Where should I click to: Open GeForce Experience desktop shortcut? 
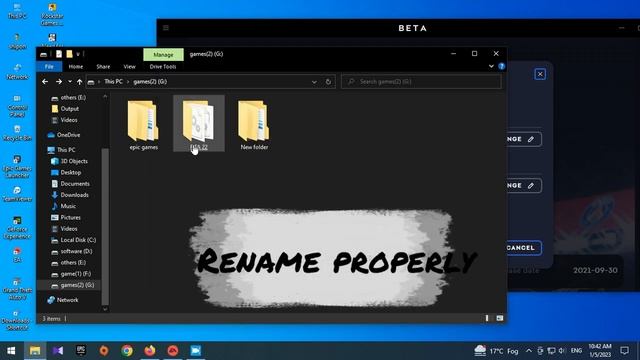17,228
